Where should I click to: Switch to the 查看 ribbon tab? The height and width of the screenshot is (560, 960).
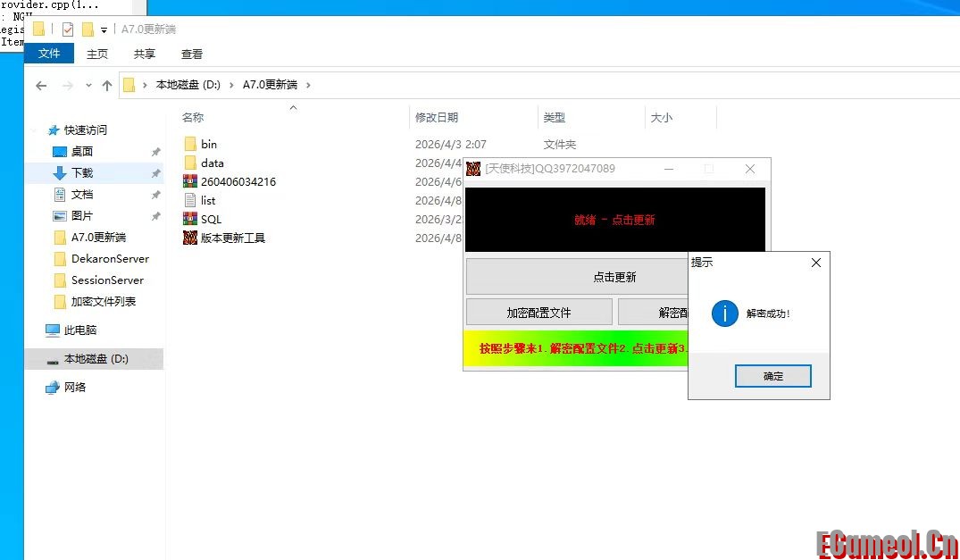click(x=191, y=54)
